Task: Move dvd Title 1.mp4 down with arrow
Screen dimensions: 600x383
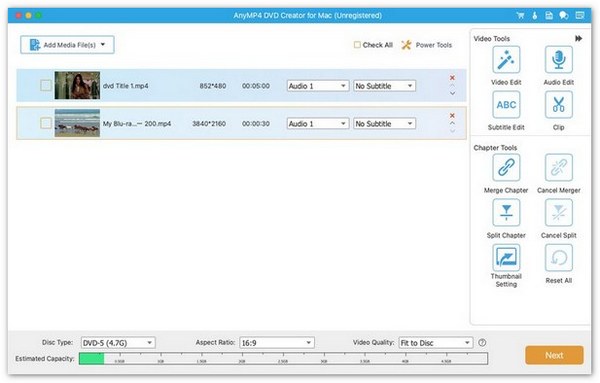Action: (x=452, y=93)
